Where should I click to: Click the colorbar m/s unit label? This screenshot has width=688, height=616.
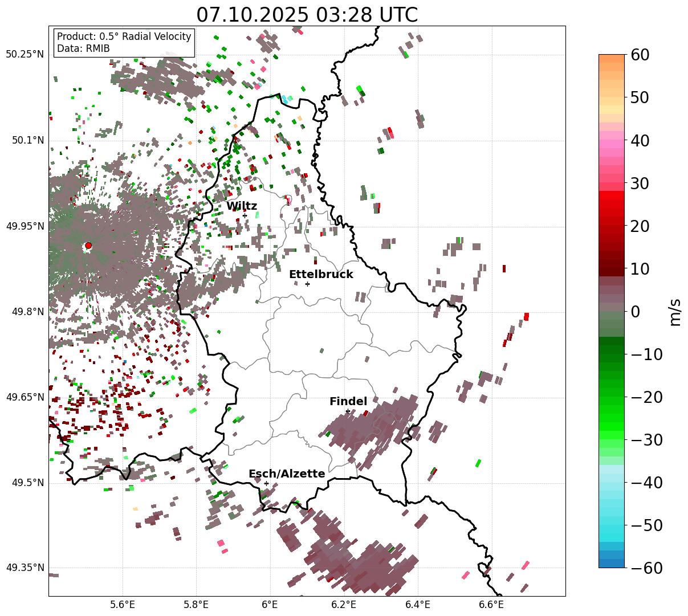coord(675,311)
